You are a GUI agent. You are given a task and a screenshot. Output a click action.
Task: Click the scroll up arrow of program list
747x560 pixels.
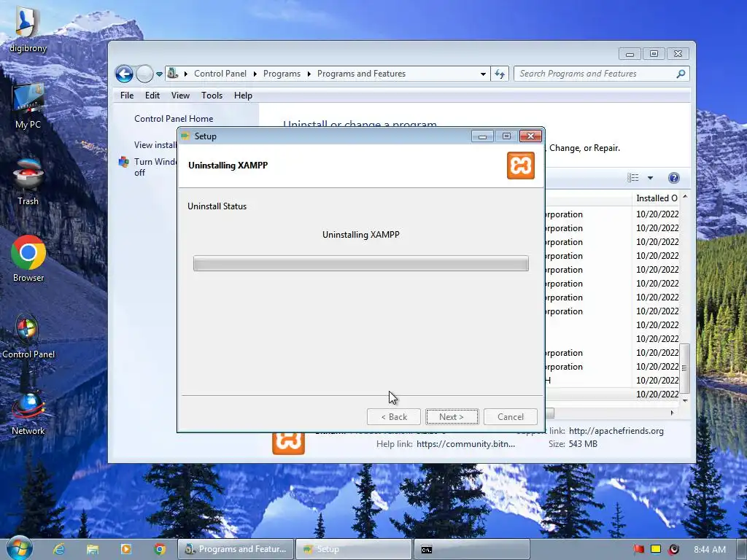pos(685,197)
